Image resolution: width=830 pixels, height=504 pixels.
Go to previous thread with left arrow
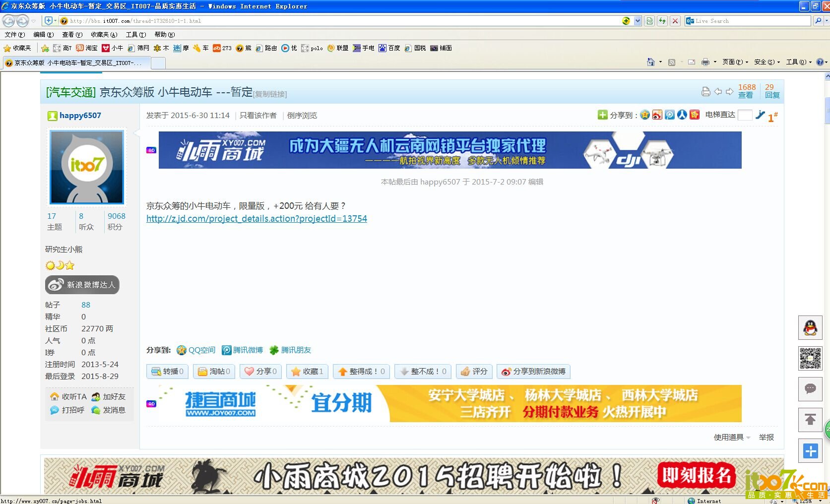click(718, 91)
